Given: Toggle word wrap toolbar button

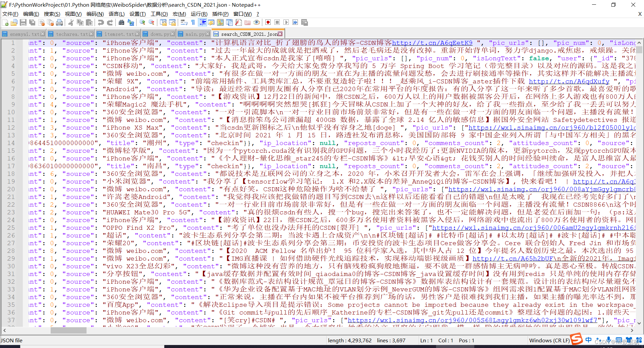Looking at the screenshot, I should coord(184,22).
